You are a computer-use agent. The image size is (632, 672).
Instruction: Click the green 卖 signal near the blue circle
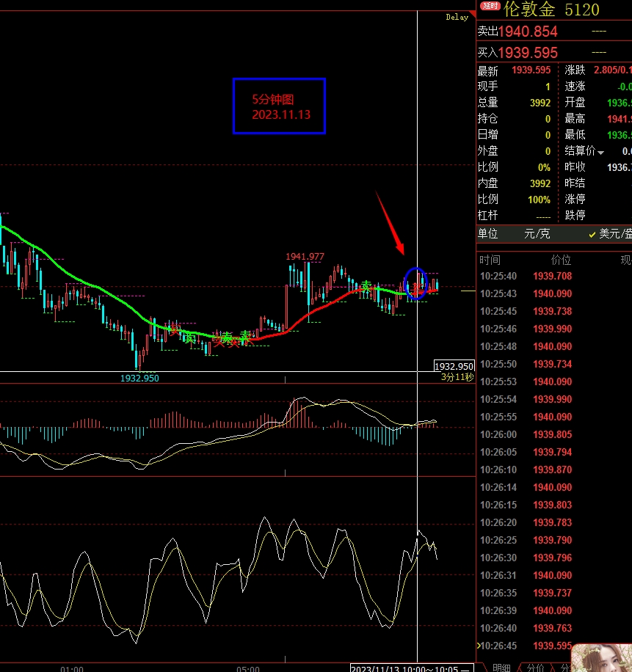[x=366, y=286]
